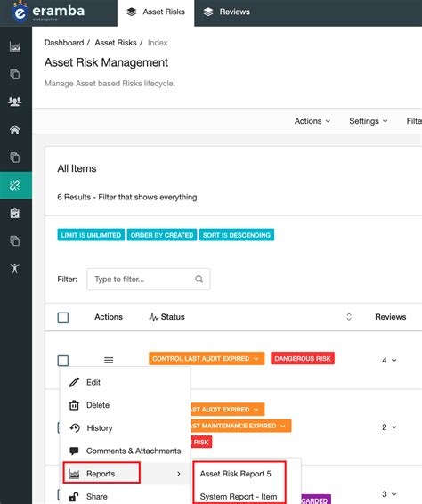The width and height of the screenshot is (422, 504).
Task: Choose Delete from the context menu
Action: click(126, 405)
